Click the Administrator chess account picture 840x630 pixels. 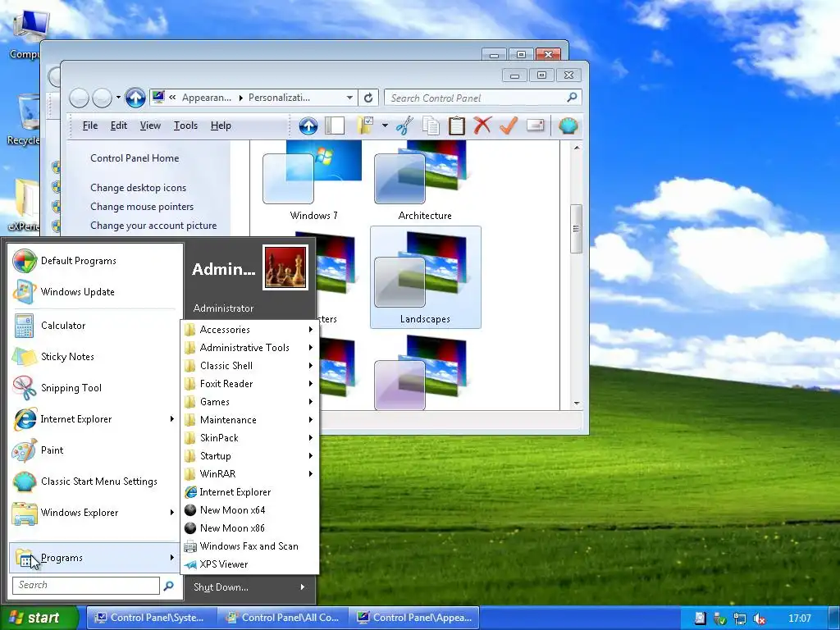pyautogui.click(x=285, y=267)
